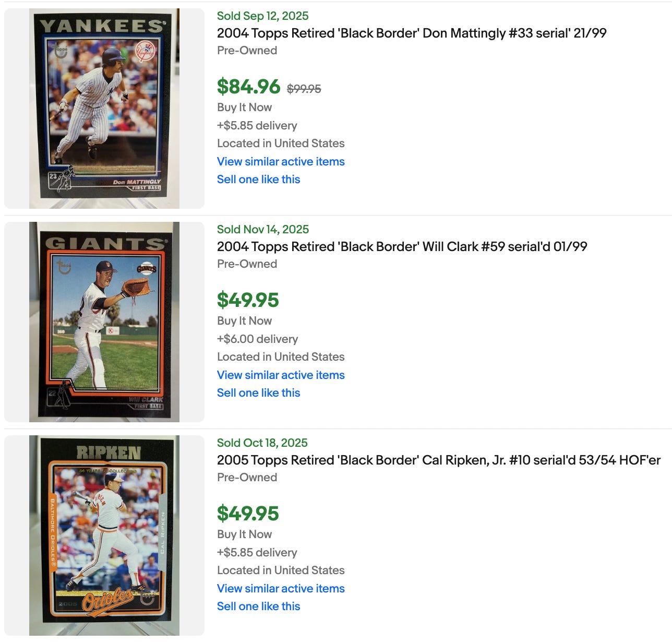View similar active items for Ripken card
Screen dimensions: 672x642
pyautogui.click(x=281, y=588)
